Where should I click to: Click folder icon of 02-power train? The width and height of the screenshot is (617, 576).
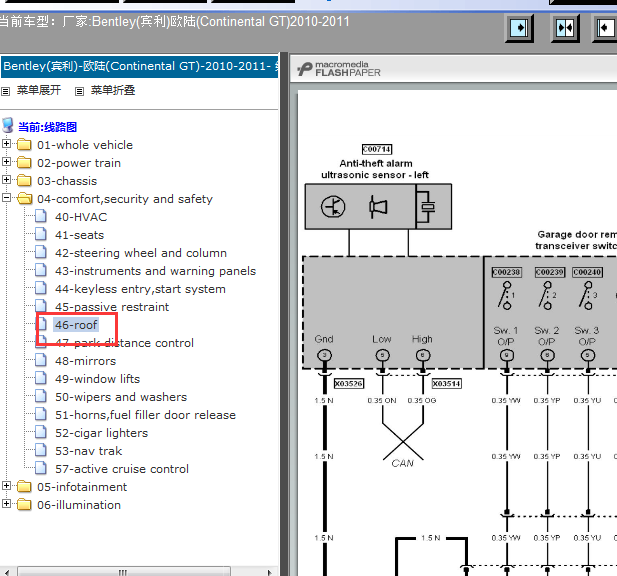(24, 162)
